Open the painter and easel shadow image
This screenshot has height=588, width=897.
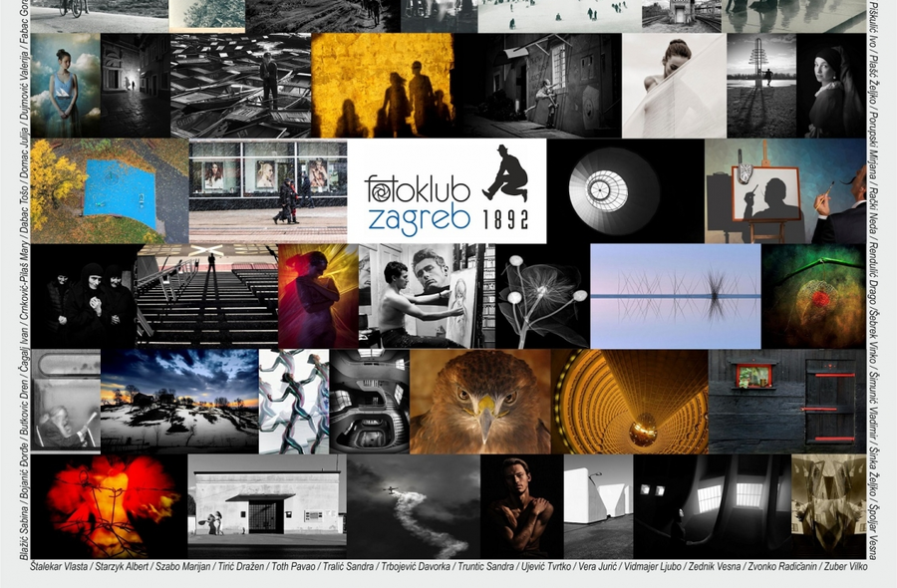coord(785,191)
